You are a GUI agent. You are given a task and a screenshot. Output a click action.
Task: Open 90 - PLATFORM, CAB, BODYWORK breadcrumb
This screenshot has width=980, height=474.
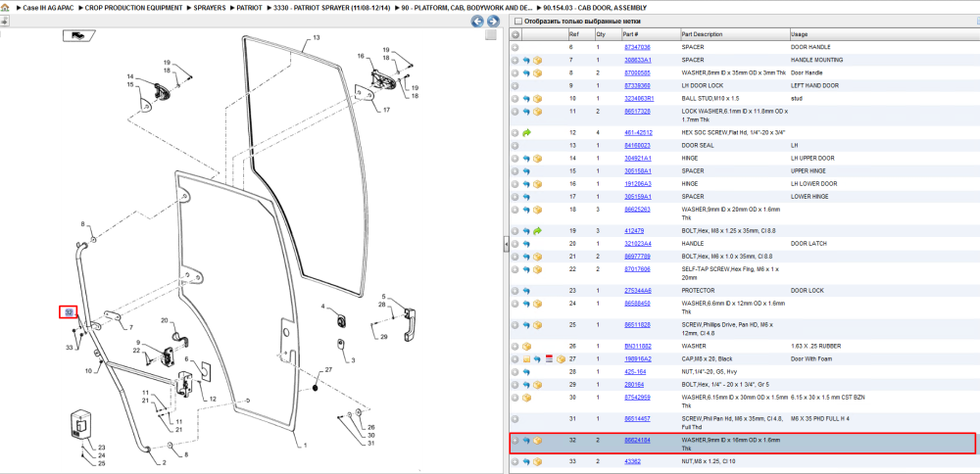468,8
